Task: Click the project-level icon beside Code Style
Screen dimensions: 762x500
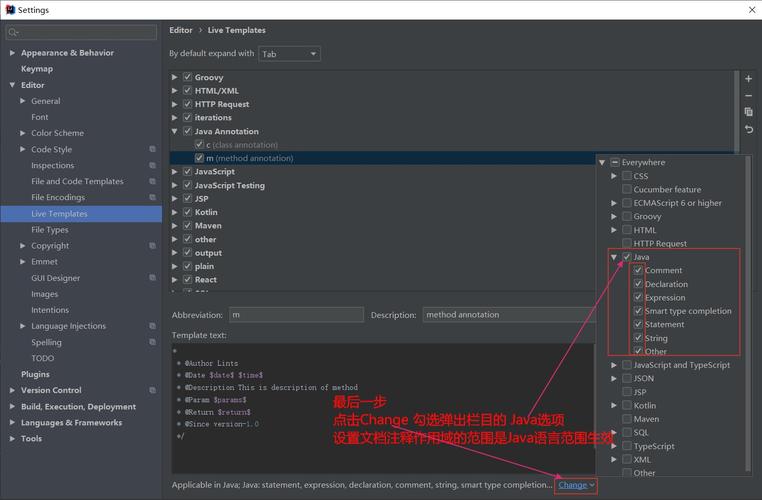Action: (x=153, y=149)
